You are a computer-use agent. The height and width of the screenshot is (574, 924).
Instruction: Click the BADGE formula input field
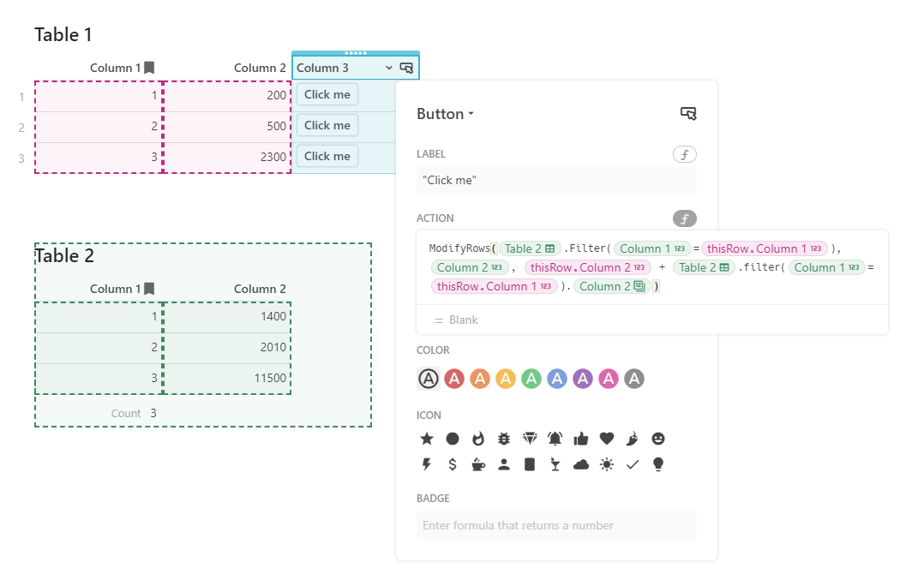click(556, 525)
